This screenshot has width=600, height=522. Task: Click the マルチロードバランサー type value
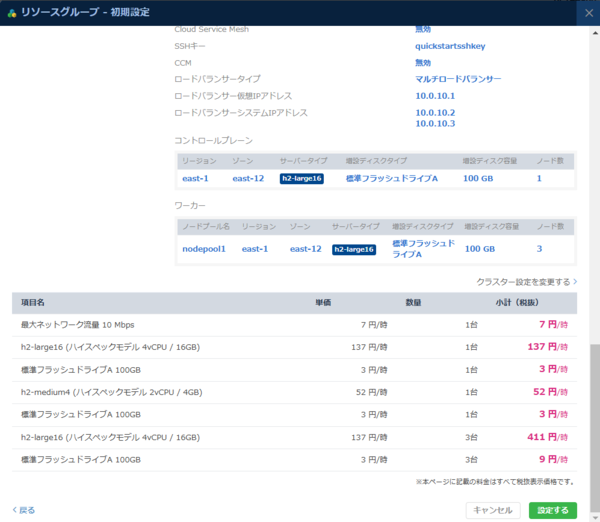tap(458, 79)
